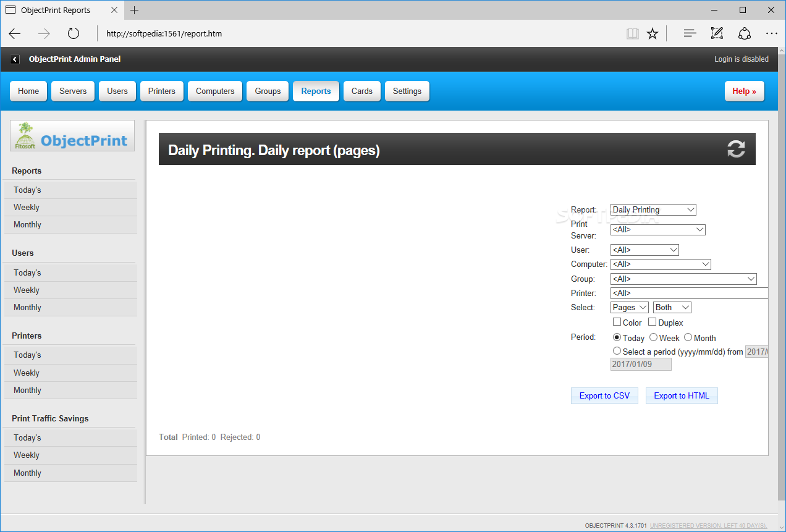
Task: Click the browser address bar URL
Action: 164,34
